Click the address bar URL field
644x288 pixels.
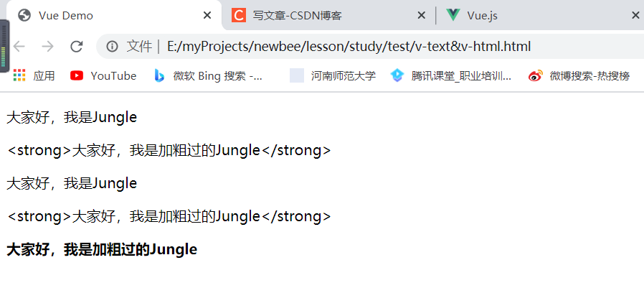349,47
